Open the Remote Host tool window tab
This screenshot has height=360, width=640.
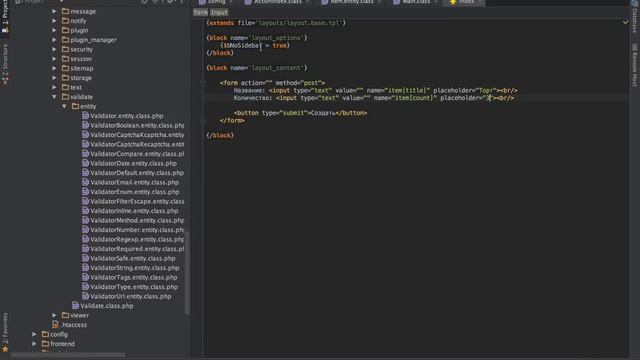point(635,65)
